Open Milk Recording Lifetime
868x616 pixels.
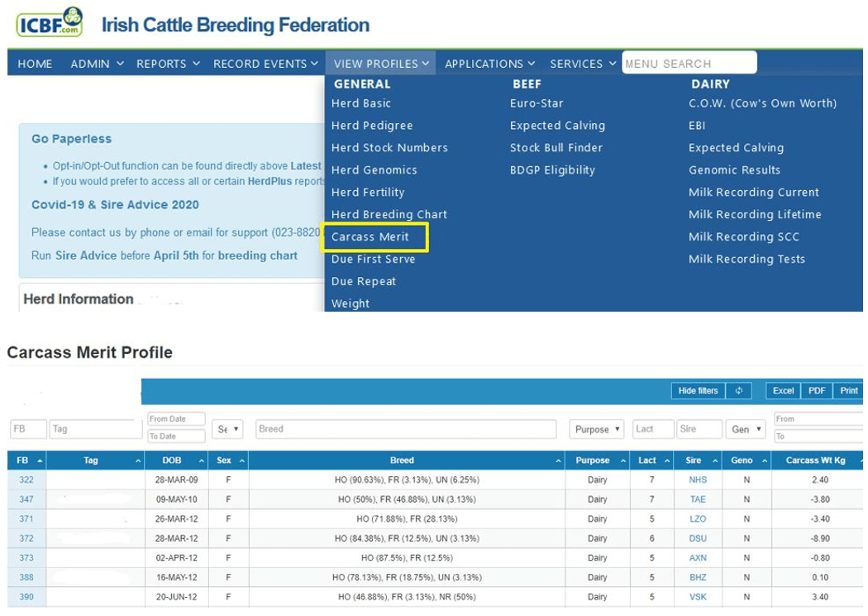(755, 214)
